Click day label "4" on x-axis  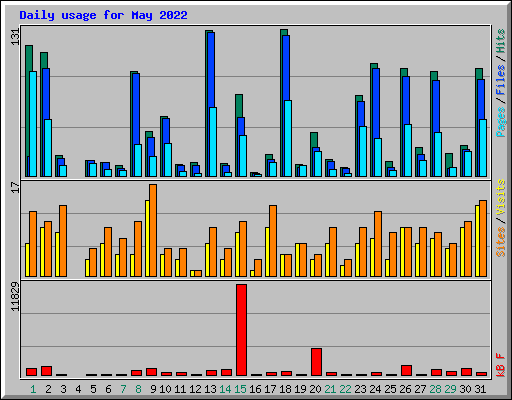pyautogui.click(x=78, y=389)
